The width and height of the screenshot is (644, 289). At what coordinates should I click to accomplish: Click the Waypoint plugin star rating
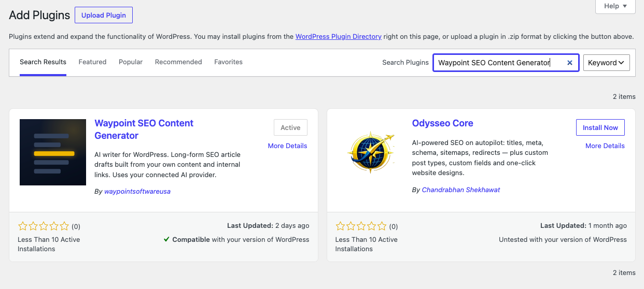(44, 226)
